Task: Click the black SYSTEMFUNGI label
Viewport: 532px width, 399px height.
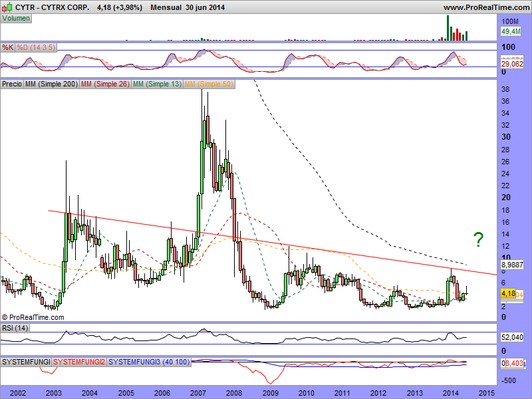Action: [x=26, y=362]
